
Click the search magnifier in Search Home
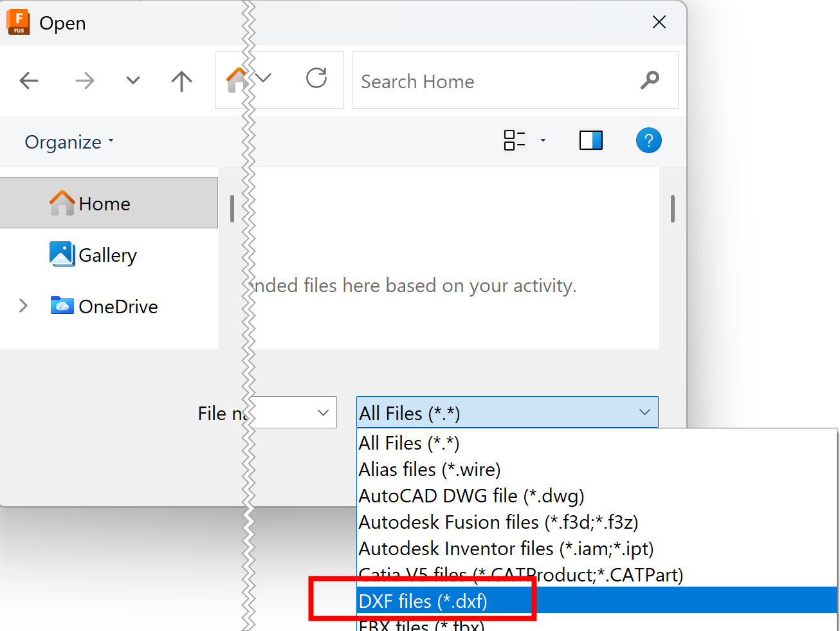pos(650,80)
